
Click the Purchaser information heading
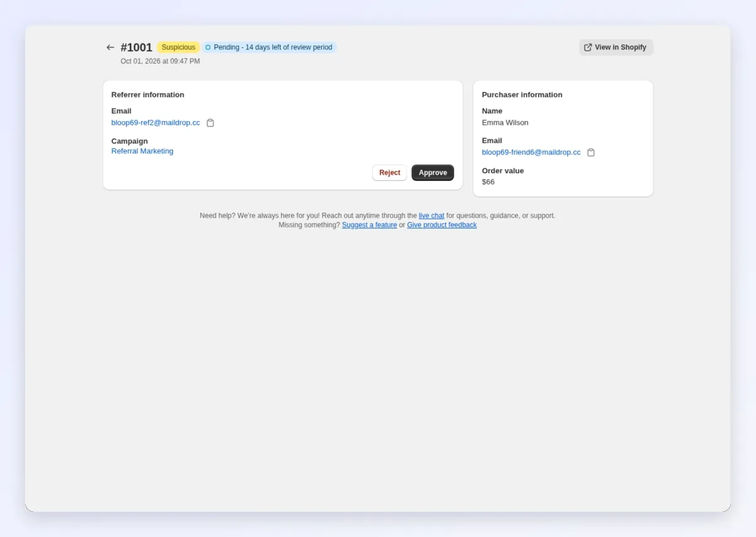pyautogui.click(x=522, y=95)
